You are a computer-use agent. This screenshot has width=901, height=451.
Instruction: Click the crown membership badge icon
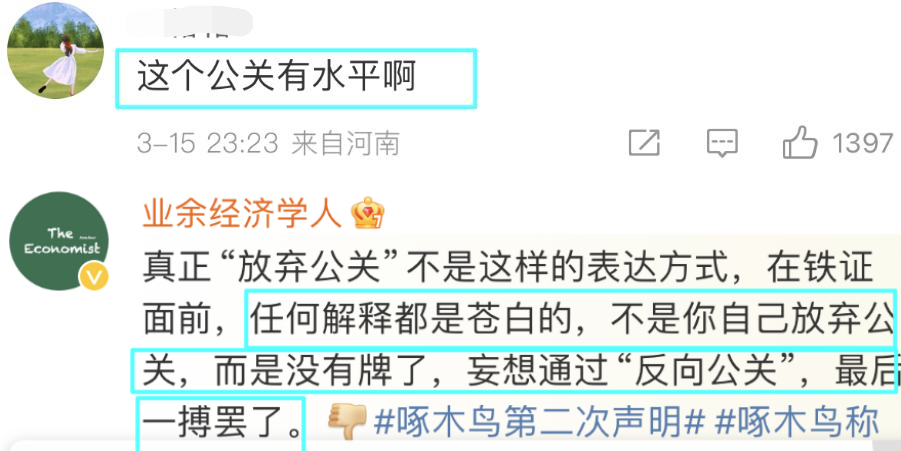(368, 213)
